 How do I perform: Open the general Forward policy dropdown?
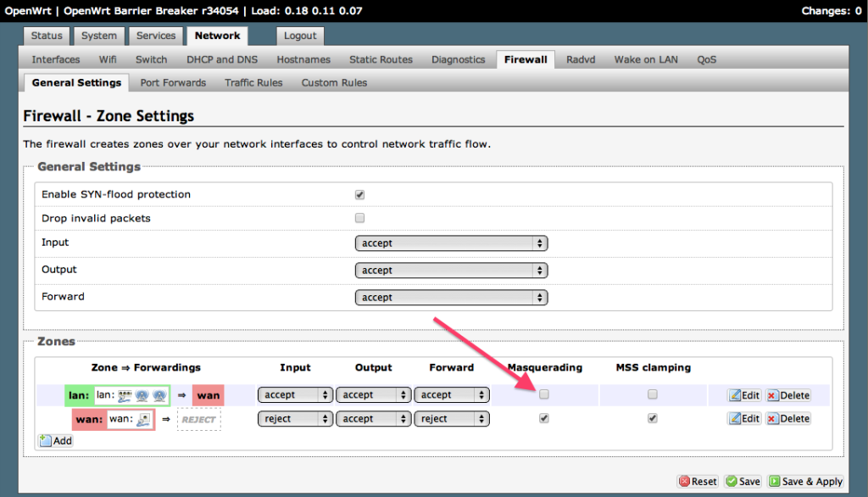click(x=451, y=298)
